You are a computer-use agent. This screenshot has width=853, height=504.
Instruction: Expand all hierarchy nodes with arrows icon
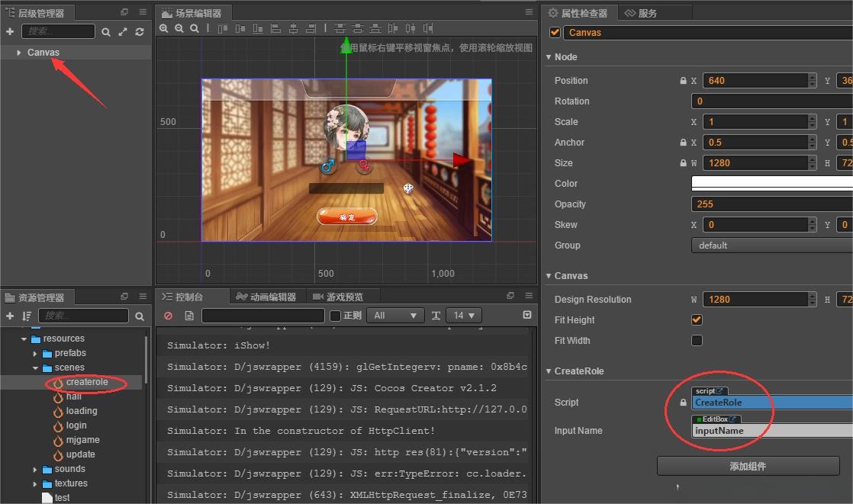point(123,32)
